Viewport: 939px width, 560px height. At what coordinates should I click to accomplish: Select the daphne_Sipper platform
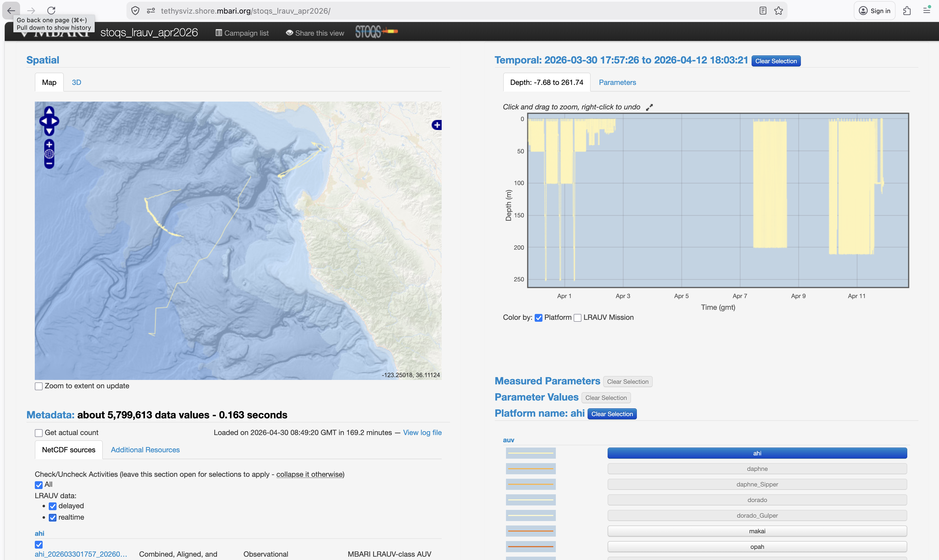757,485
